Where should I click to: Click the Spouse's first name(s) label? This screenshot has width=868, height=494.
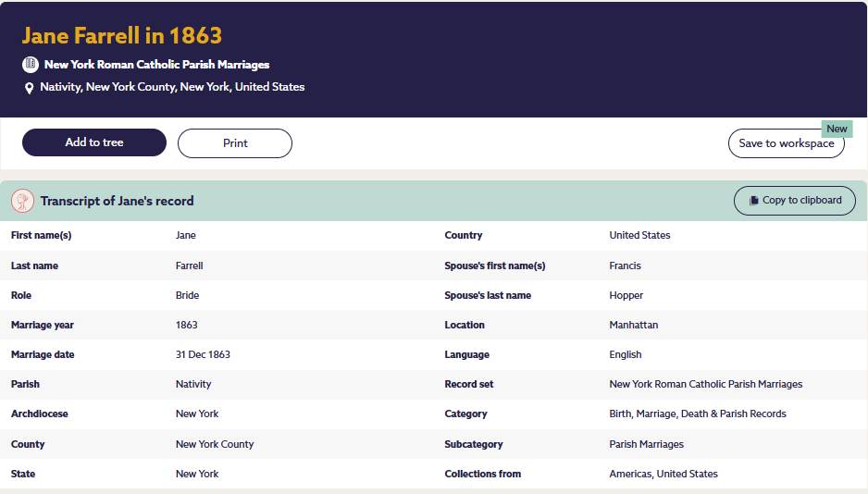(495, 266)
